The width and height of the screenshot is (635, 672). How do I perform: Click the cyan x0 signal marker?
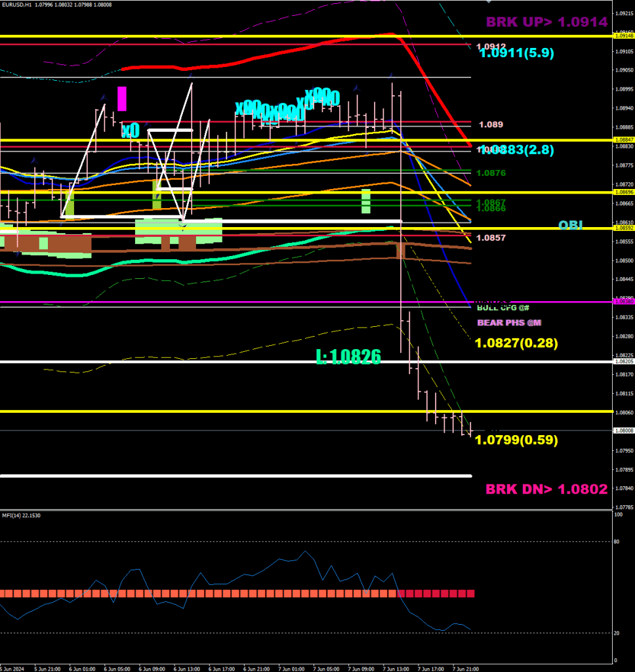pyautogui.click(x=131, y=131)
